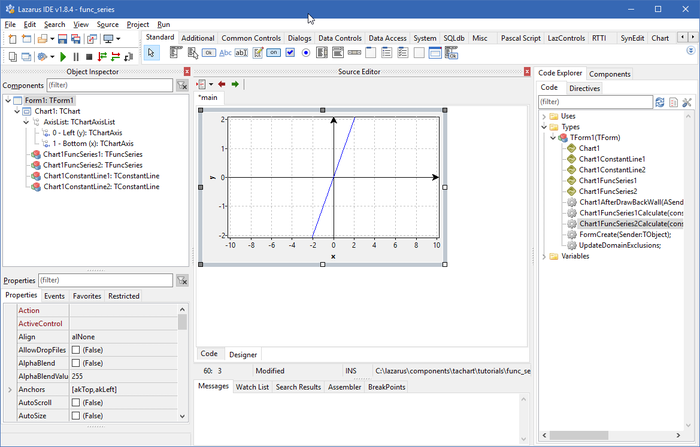This screenshot has width=700, height=447.
Task: Switch to the Code tab below editor
Action: click(x=209, y=354)
